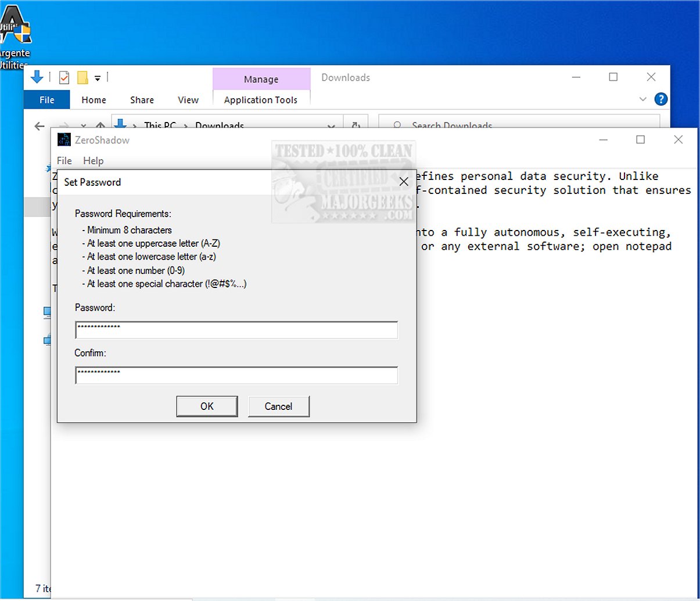
Task: Click 'At least one special character' requirement text
Action: coord(164,284)
